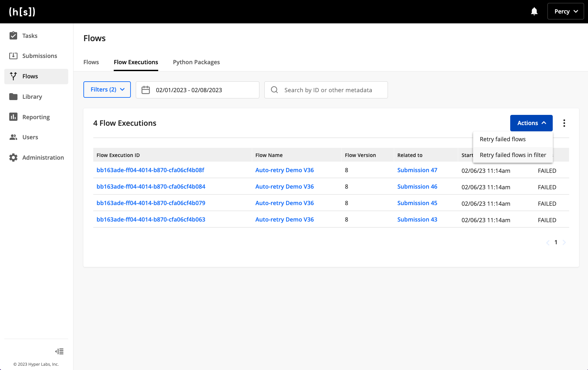Select the Flow Executions tab
Viewport: 588px width, 370px height.
[136, 62]
